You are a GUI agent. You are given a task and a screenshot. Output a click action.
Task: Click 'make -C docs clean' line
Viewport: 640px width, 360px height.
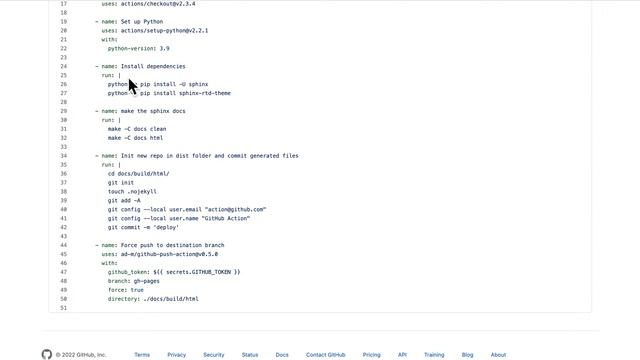coord(137,129)
